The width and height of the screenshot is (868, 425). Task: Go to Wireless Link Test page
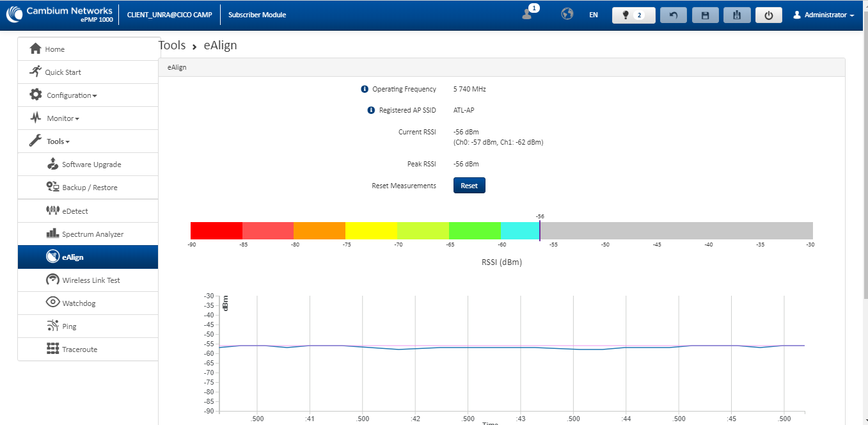(91, 280)
